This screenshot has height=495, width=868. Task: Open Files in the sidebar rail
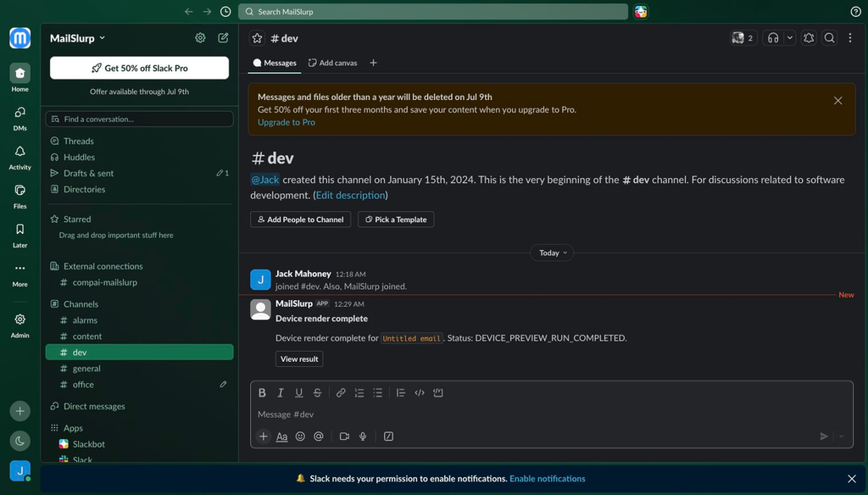[x=20, y=196]
